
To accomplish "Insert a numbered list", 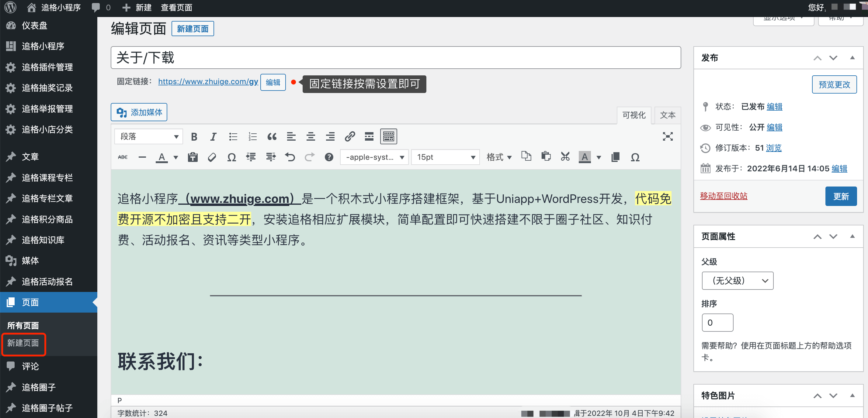I will 252,137.
